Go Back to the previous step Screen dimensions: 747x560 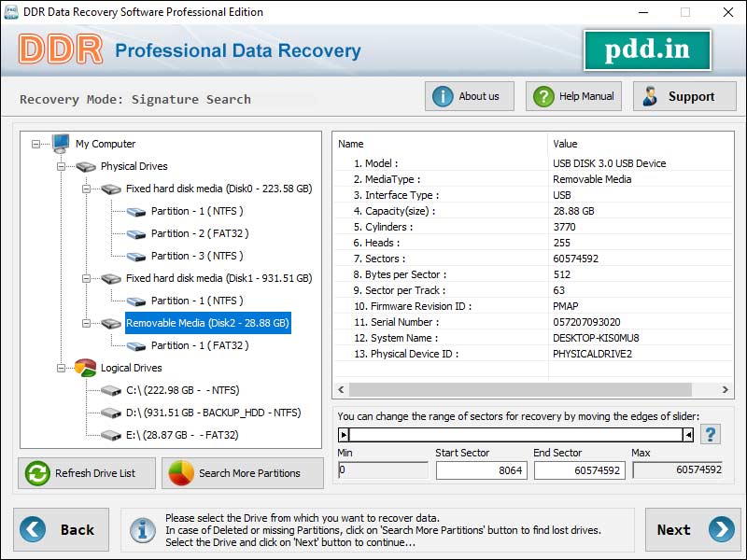(x=61, y=529)
